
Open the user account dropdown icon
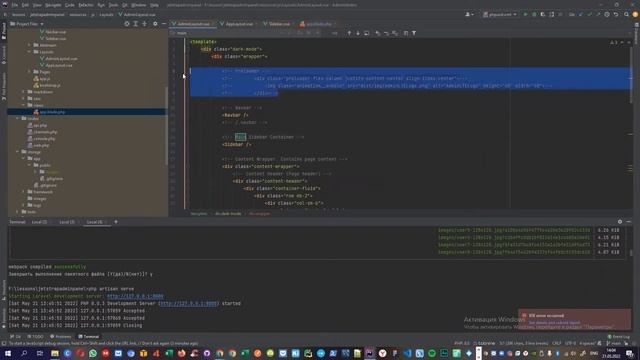(469, 14)
